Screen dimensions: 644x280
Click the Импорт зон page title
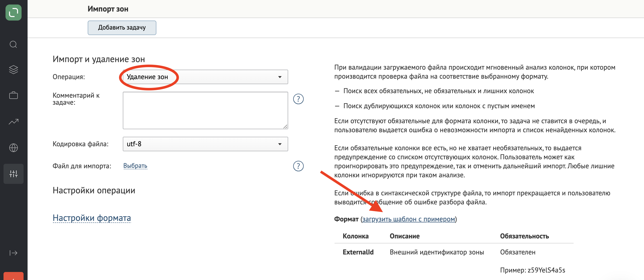click(108, 9)
